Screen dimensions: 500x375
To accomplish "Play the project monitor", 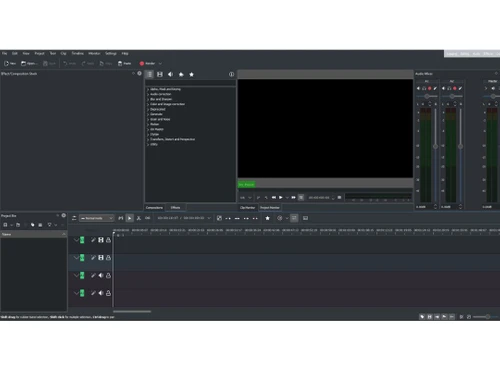I will [281, 198].
